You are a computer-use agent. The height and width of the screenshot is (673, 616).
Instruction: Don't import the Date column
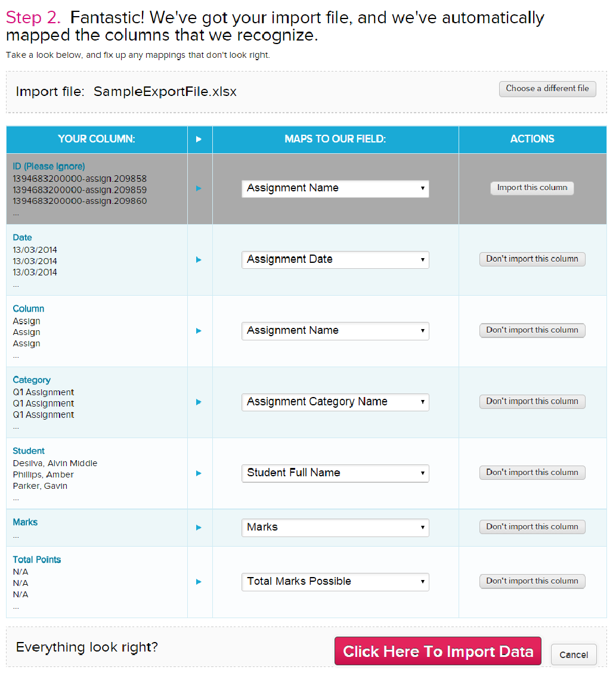coord(532,259)
